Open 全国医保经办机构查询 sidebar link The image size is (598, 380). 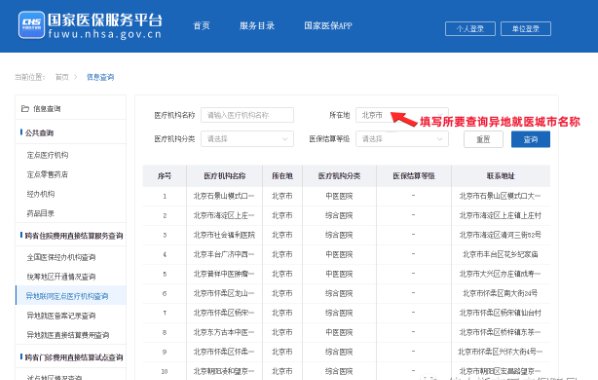61,257
